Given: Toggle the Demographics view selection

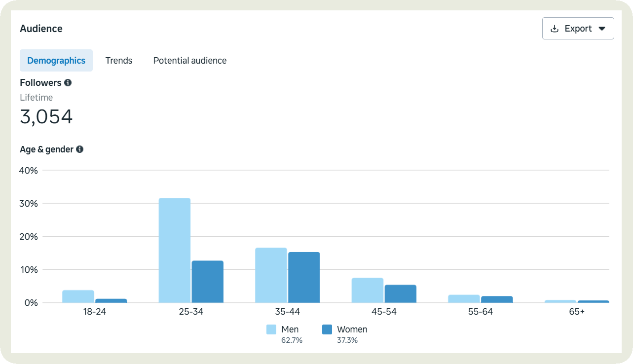Looking at the screenshot, I should [x=56, y=60].
